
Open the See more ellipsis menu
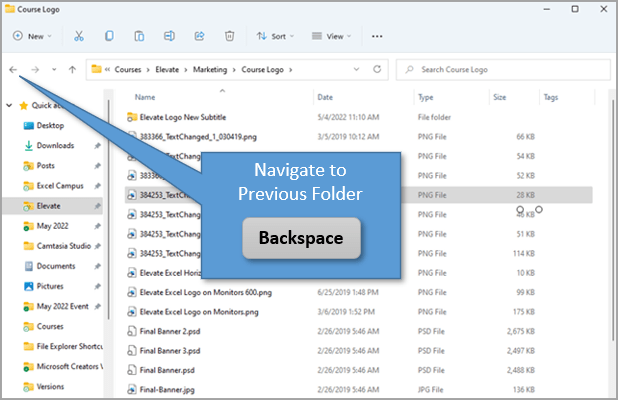377,36
